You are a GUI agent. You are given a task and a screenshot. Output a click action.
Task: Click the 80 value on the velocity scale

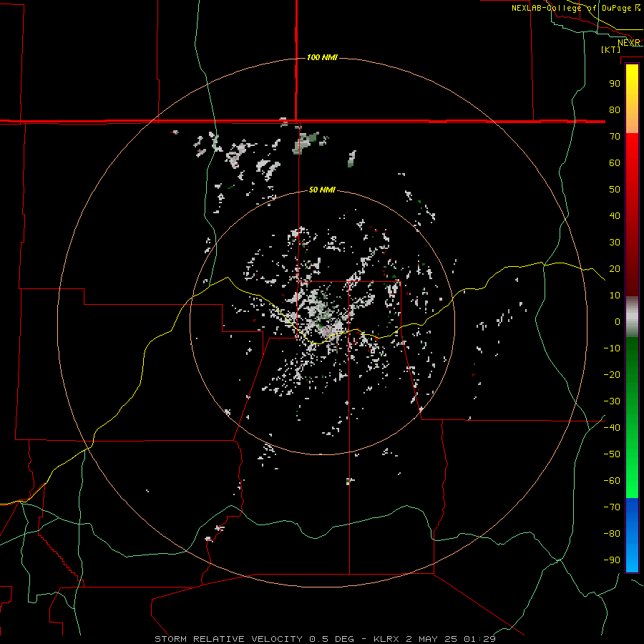coord(615,110)
